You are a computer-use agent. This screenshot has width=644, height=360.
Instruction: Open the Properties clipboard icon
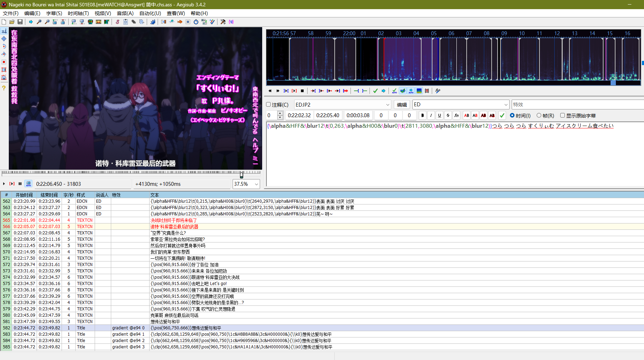click(126, 22)
